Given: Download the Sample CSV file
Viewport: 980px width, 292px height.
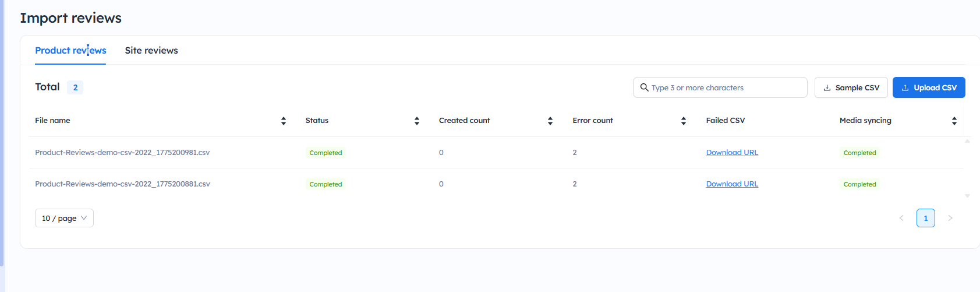Looking at the screenshot, I should tap(851, 87).
